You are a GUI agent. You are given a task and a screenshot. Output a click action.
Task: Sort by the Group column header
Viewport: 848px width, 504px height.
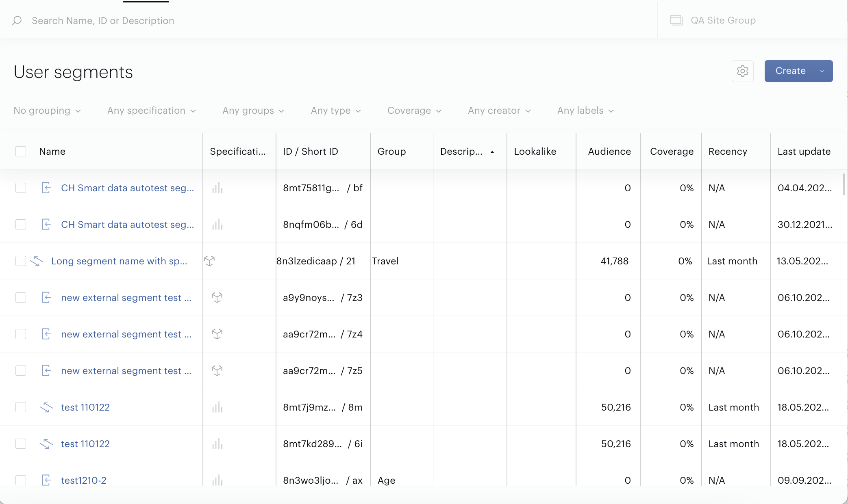[392, 151]
